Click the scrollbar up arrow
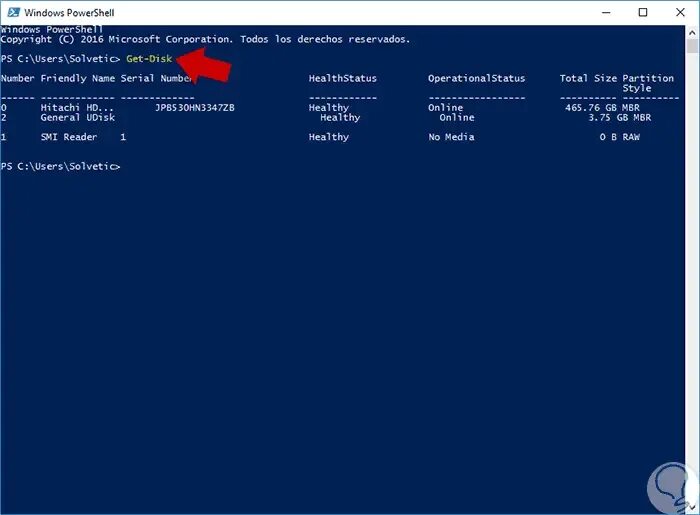Image resolution: width=700 pixels, height=515 pixels. [x=692, y=33]
